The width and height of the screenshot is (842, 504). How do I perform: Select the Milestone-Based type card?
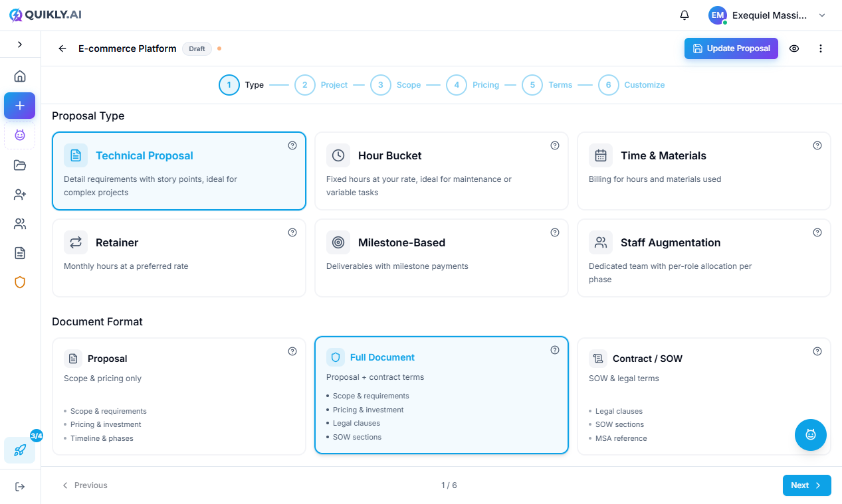(x=441, y=258)
